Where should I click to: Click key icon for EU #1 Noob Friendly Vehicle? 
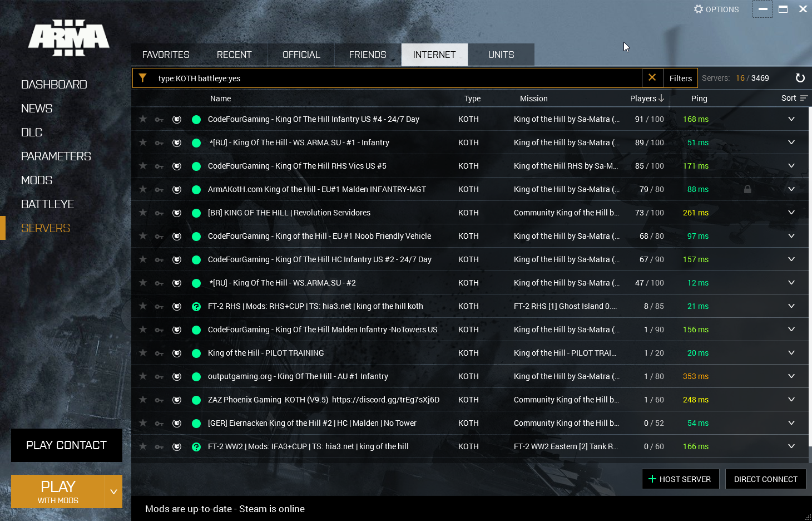tap(160, 237)
